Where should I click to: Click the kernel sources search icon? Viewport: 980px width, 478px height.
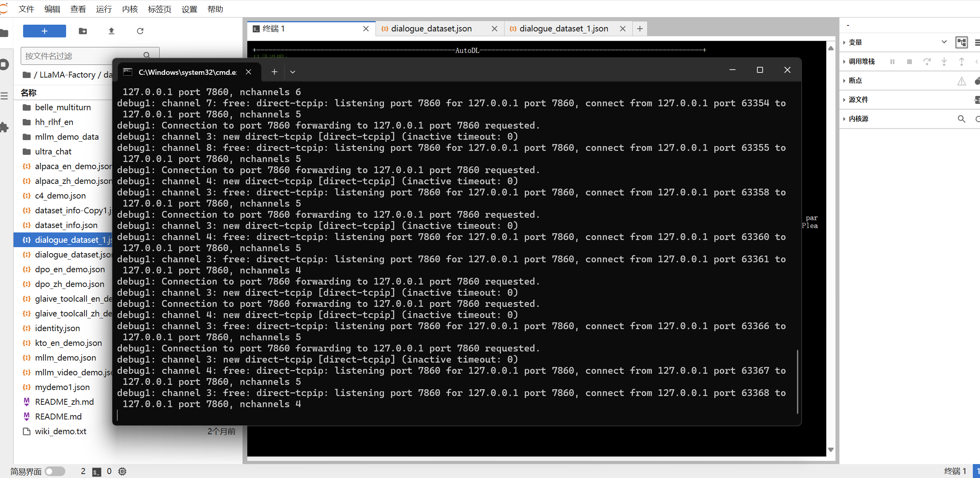point(961,119)
